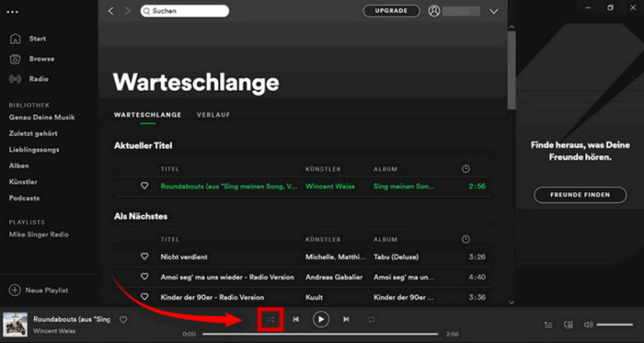Click the UPGRADE button
The height and width of the screenshot is (343, 644).
click(x=391, y=11)
